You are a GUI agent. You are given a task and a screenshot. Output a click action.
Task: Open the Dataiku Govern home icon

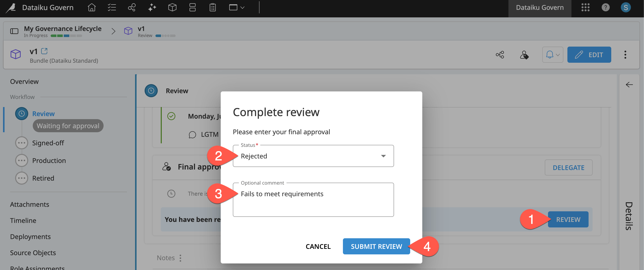[x=91, y=7]
